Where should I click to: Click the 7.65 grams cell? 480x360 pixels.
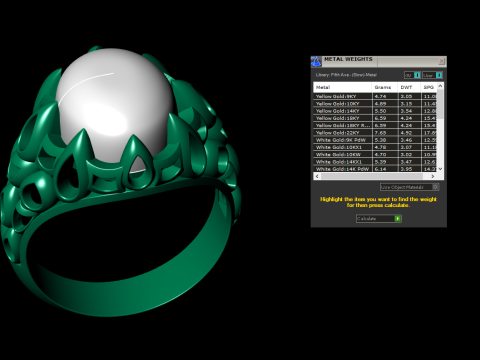[x=385, y=133]
